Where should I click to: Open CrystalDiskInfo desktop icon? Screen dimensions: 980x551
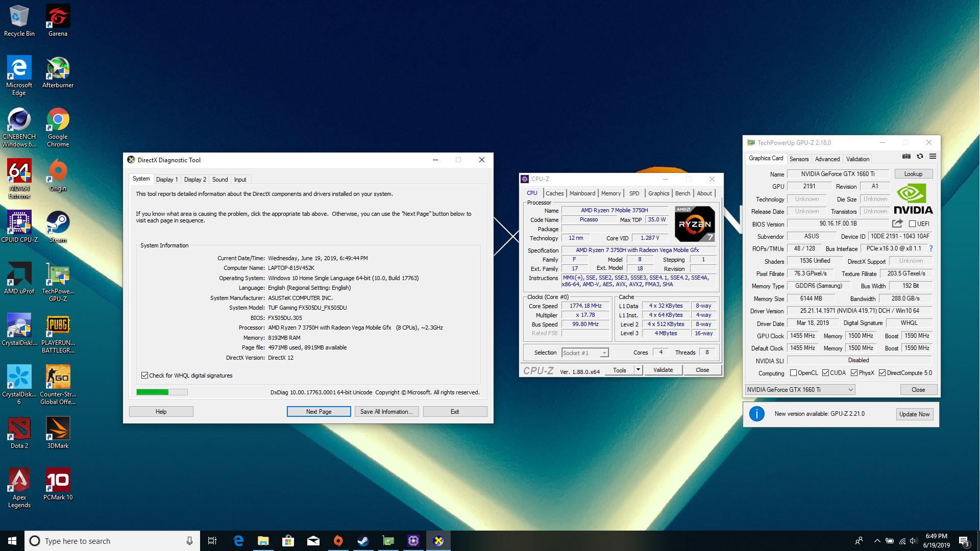19,330
